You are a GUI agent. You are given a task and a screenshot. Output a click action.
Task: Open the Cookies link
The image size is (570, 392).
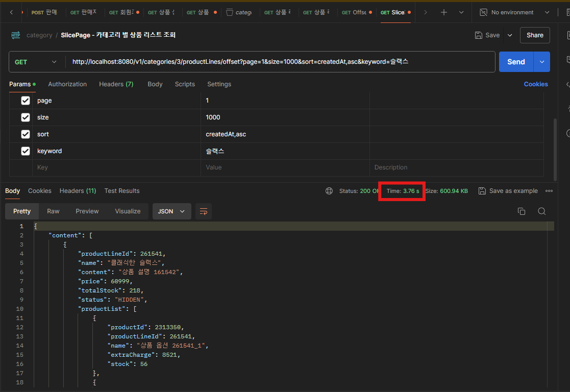(535, 84)
